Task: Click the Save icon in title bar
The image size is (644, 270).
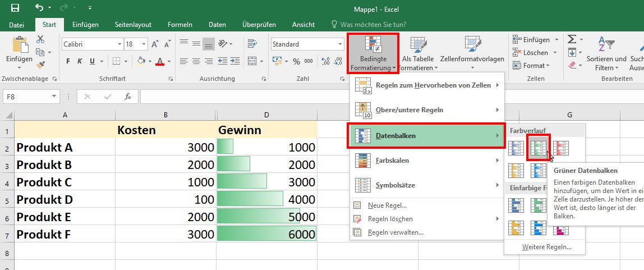Action: tap(15, 8)
